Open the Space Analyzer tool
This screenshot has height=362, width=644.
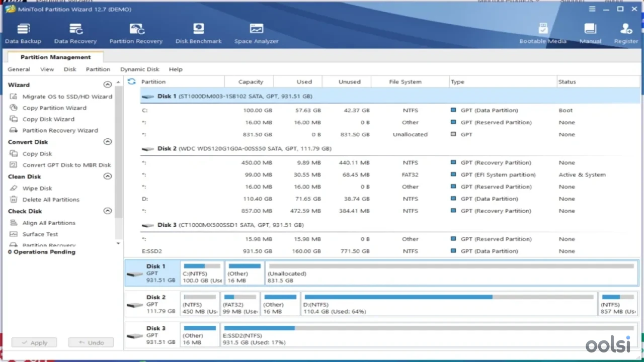coord(256,34)
